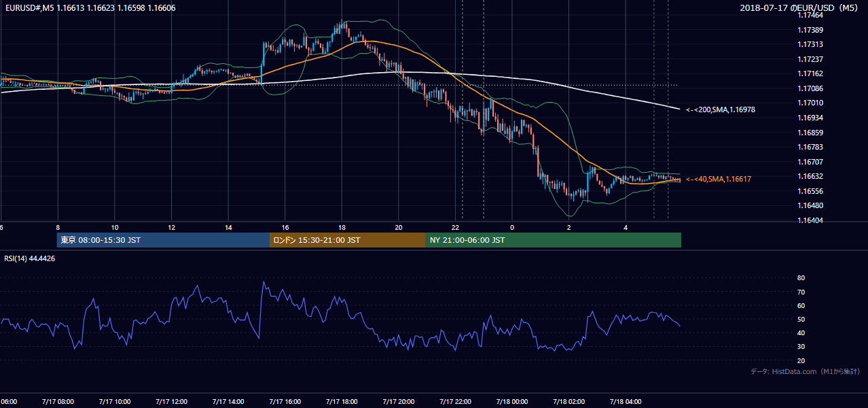Click price axis value 1.17010
The image size is (868, 408).
(x=812, y=103)
